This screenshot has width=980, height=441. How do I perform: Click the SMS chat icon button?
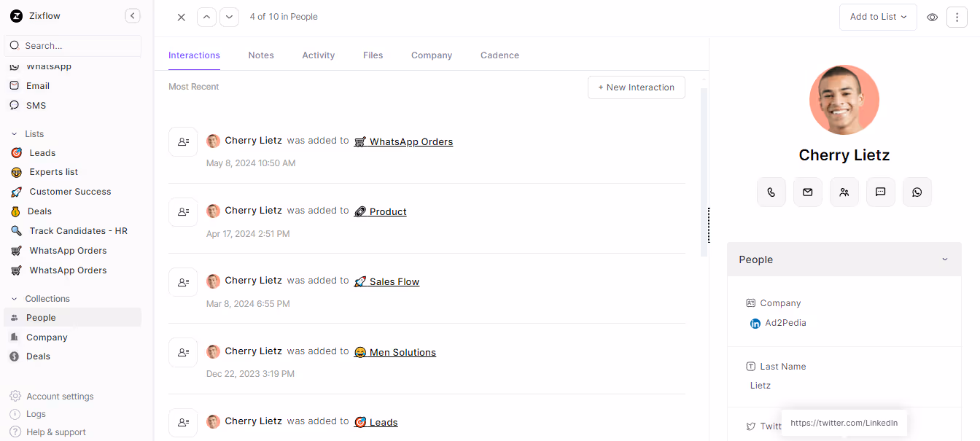point(881,192)
